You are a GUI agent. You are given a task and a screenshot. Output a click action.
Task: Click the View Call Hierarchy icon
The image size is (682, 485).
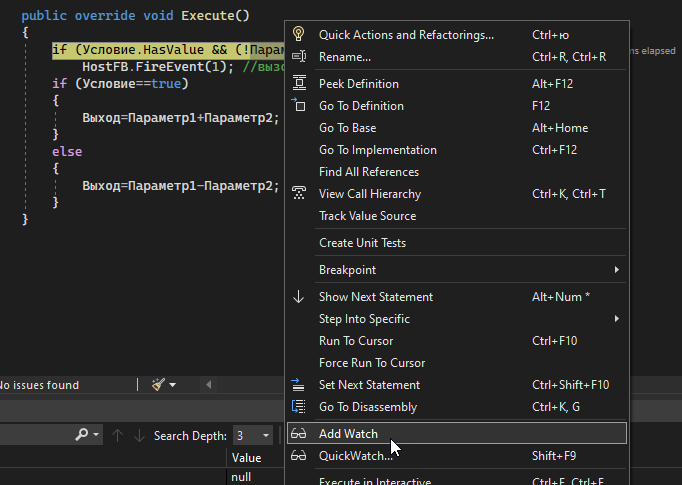click(299, 193)
